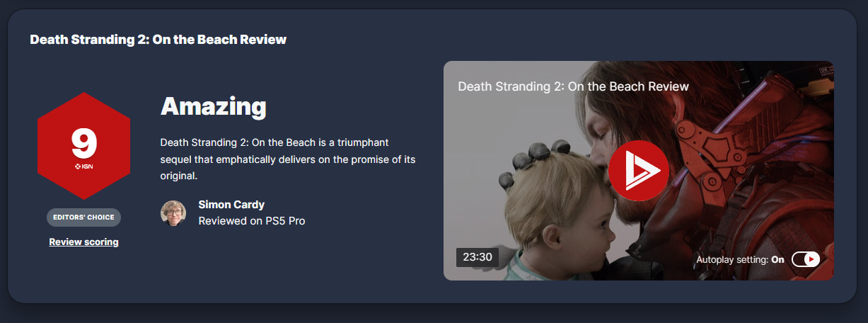Click the Autoplay setting label

pyautogui.click(x=733, y=260)
